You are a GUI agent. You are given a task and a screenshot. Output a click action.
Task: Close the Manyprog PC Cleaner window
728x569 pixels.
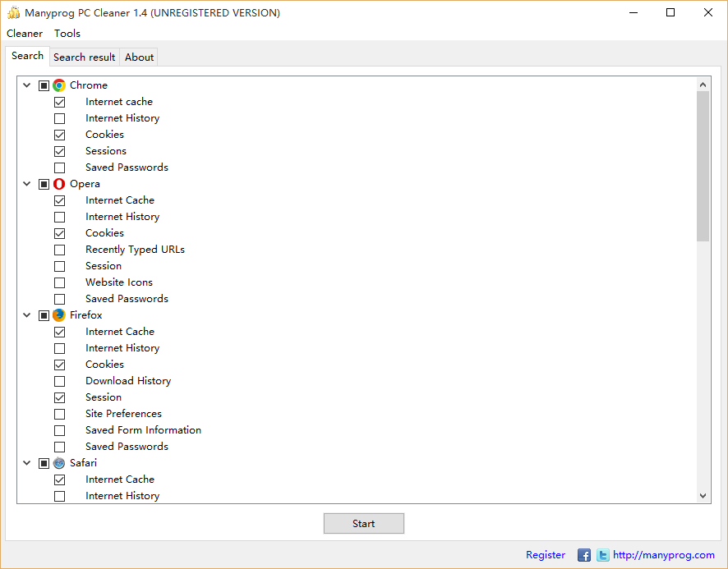point(708,12)
